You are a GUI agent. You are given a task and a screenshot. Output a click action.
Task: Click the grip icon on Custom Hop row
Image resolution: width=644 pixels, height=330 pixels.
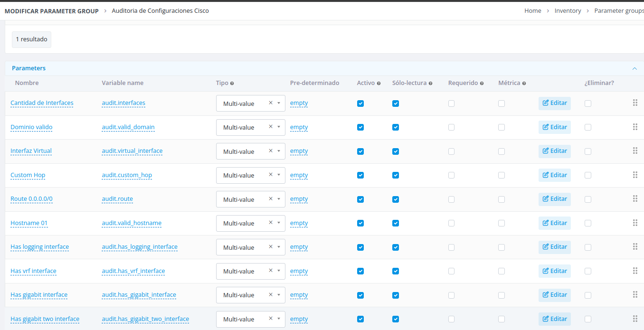tap(635, 175)
